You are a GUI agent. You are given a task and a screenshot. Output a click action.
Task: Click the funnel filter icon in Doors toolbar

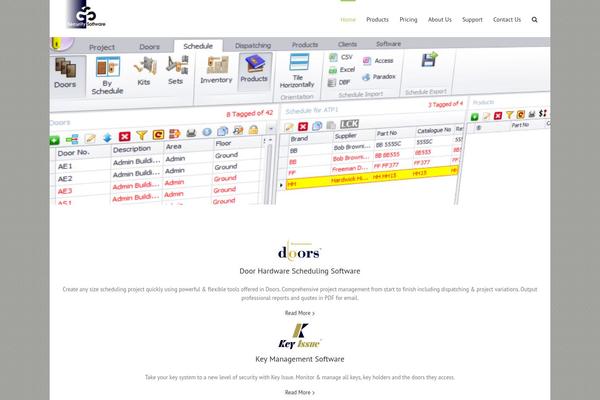pos(142,135)
